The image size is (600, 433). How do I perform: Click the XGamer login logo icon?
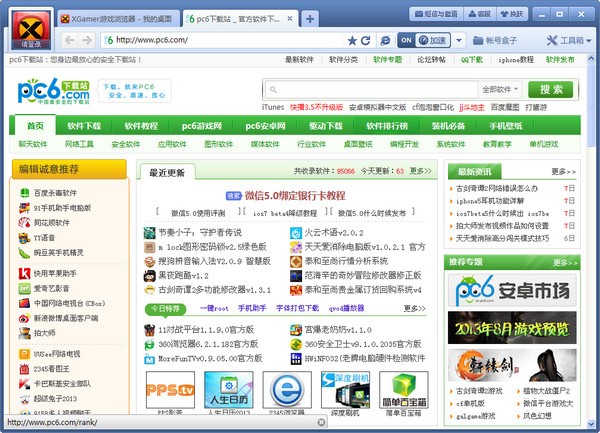31,29
